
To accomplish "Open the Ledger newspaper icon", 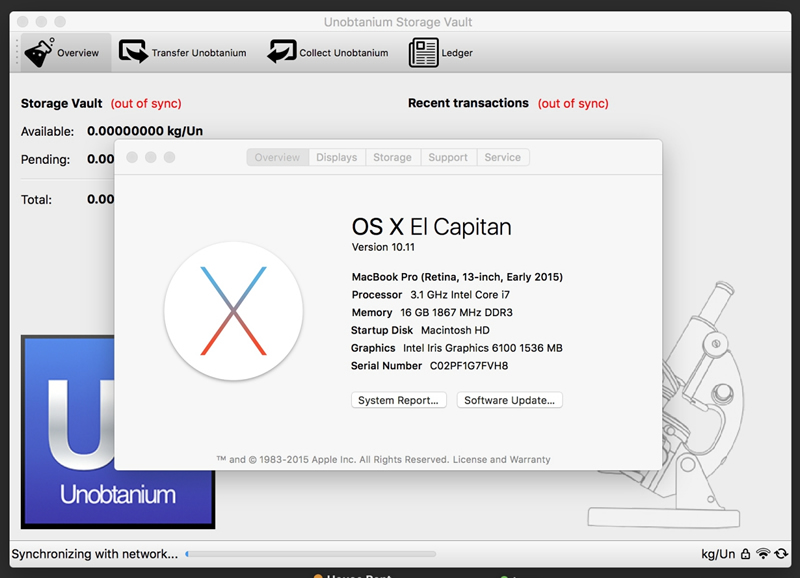I will coord(424,52).
